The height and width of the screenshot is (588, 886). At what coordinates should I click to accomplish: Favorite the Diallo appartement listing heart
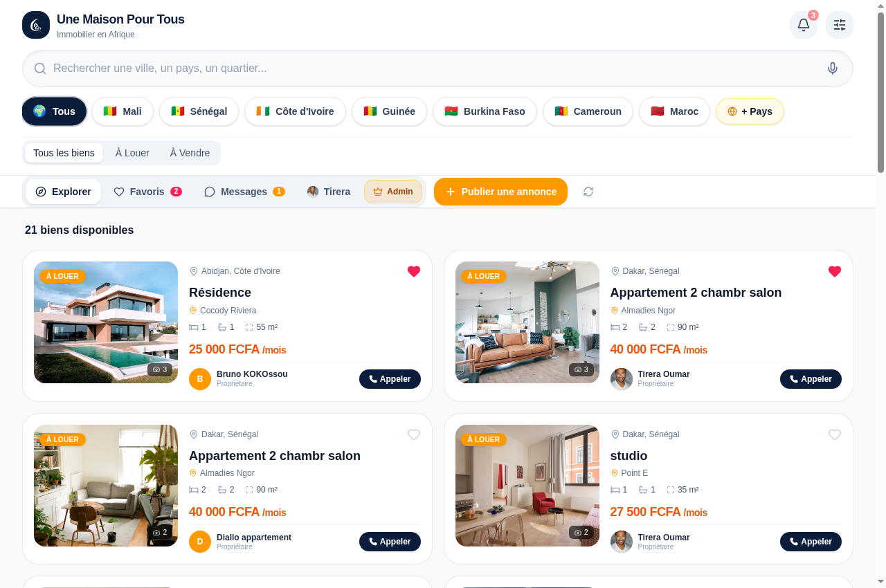click(x=414, y=434)
